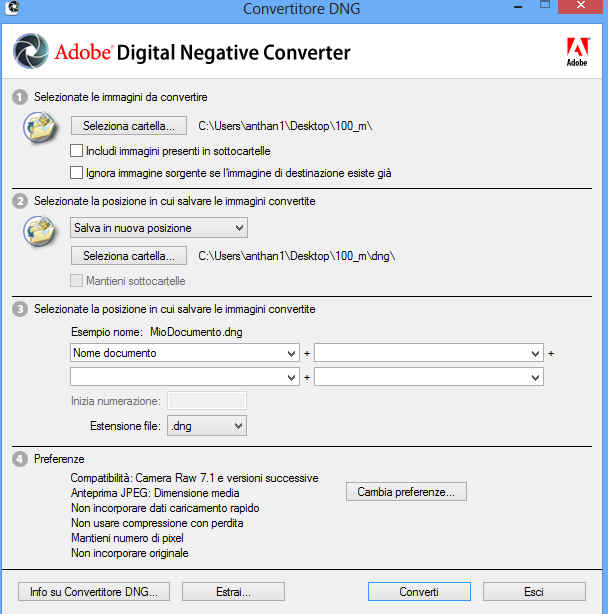This screenshot has height=614, width=608.
Task: Click the Inizia numerazione input field
Action: coord(207,401)
